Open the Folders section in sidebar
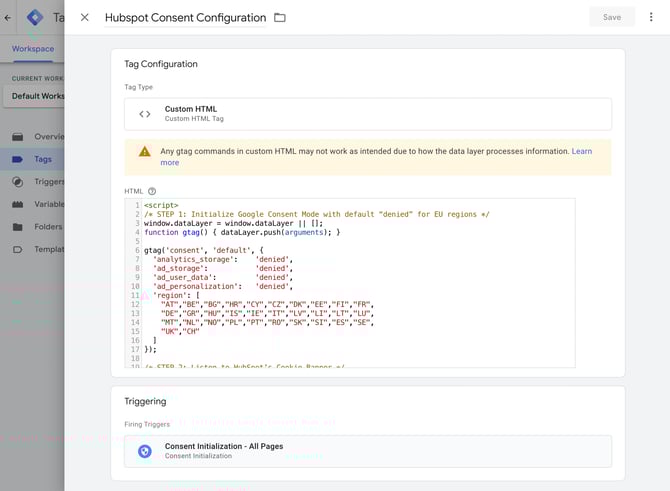The image size is (670, 491). coord(46,227)
